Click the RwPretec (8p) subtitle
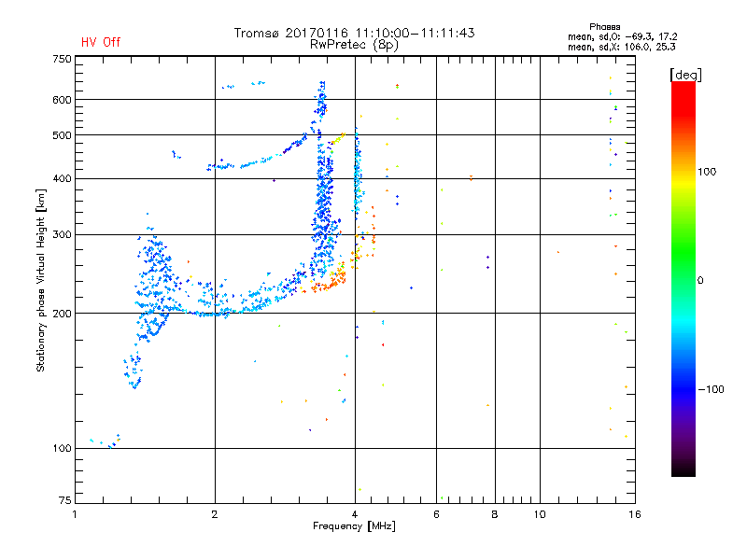The height and width of the screenshot is (560, 747). [354, 45]
